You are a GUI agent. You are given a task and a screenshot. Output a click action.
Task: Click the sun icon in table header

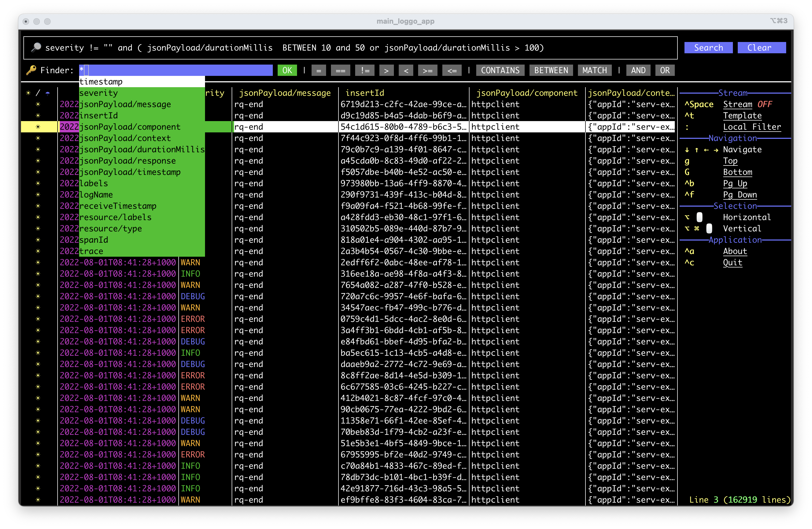[x=28, y=93]
